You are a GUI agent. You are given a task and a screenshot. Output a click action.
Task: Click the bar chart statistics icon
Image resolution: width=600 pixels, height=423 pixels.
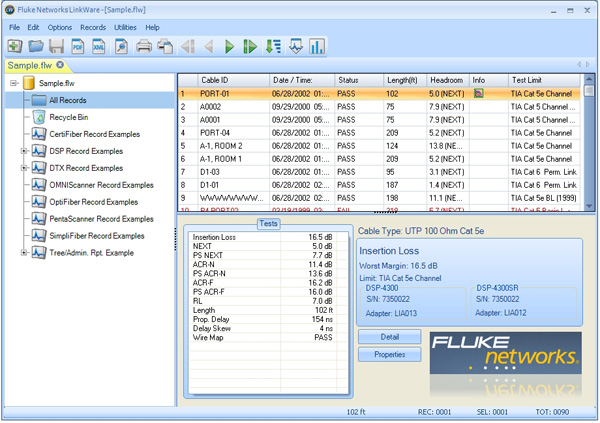coord(317,46)
